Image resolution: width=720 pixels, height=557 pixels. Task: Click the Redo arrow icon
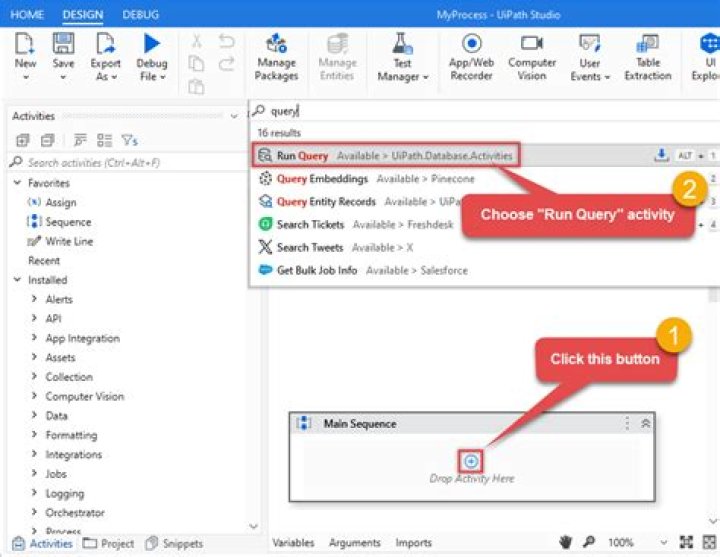(226, 63)
